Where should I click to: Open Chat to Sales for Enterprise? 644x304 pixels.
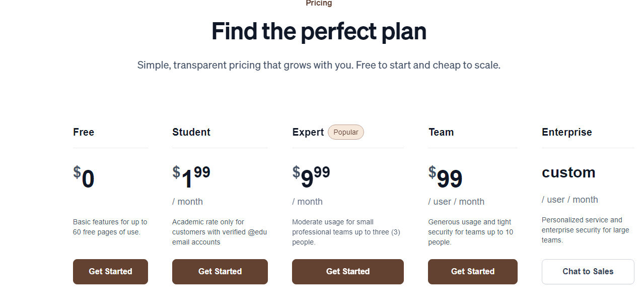pos(588,272)
